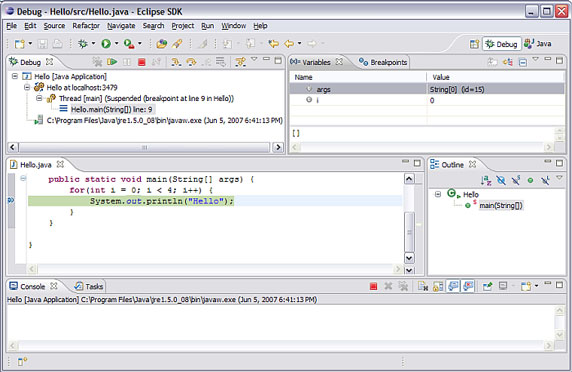Open the Refactor menu

pyautogui.click(x=86, y=26)
